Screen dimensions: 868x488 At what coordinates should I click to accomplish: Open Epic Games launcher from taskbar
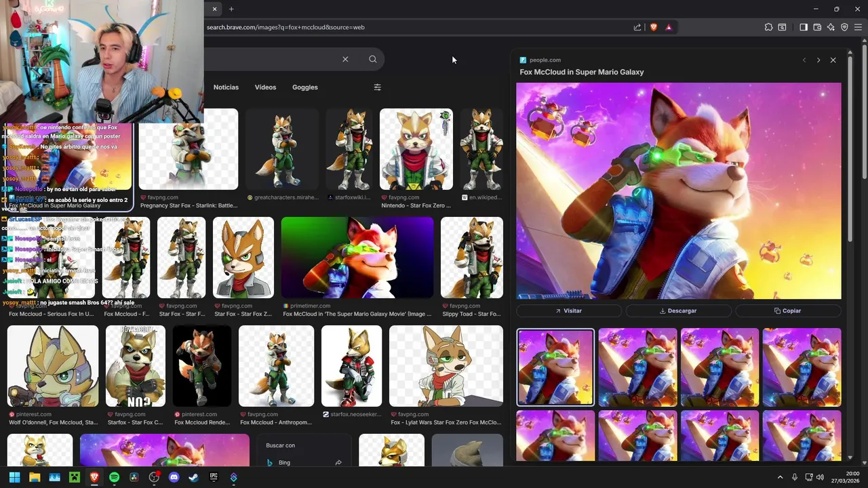(214, 477)
